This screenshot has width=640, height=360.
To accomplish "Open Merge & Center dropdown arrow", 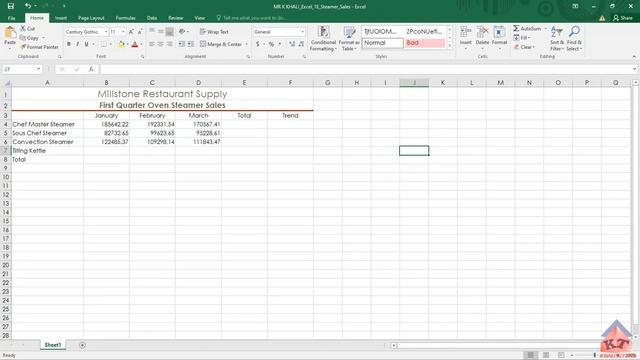I will (x=247, y=44).
